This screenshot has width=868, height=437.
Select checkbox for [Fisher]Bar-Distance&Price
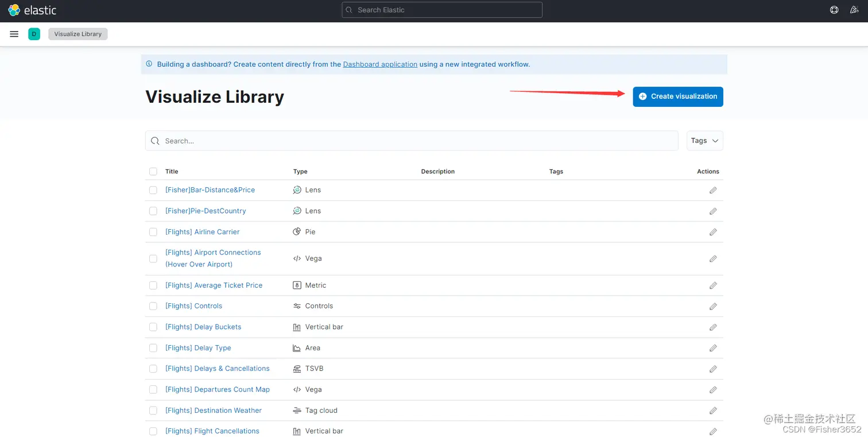click(153, 190)
